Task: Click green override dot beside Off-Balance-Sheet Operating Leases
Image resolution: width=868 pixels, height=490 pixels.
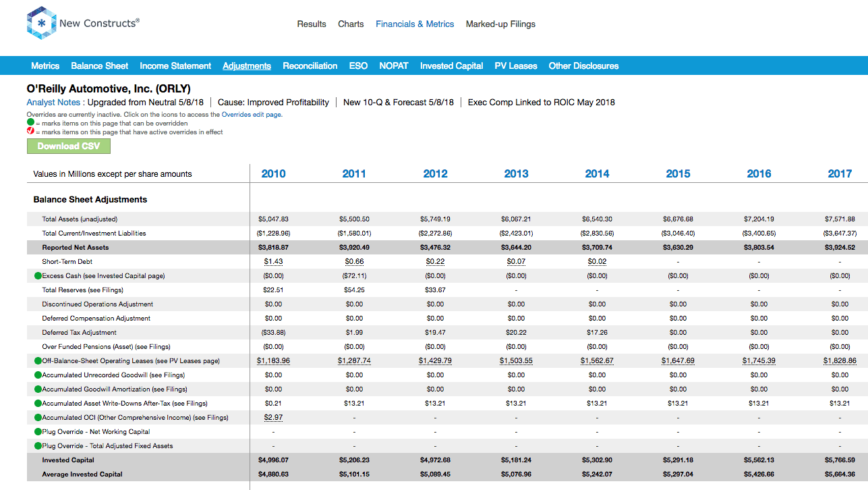Action: tap(38, 360)
